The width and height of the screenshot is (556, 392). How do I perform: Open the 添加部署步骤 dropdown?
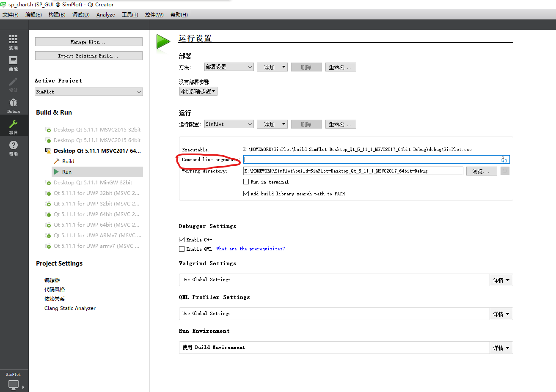click(x=198, y=91)
